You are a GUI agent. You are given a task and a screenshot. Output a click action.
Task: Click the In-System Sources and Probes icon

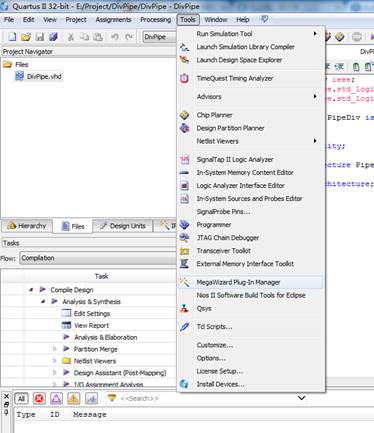pyautogui.click(x=184, y=199)
